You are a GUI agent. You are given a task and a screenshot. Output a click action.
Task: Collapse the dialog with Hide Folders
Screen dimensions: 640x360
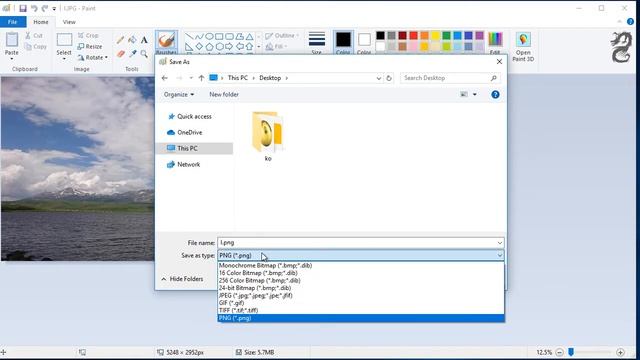tap(182, 279)
